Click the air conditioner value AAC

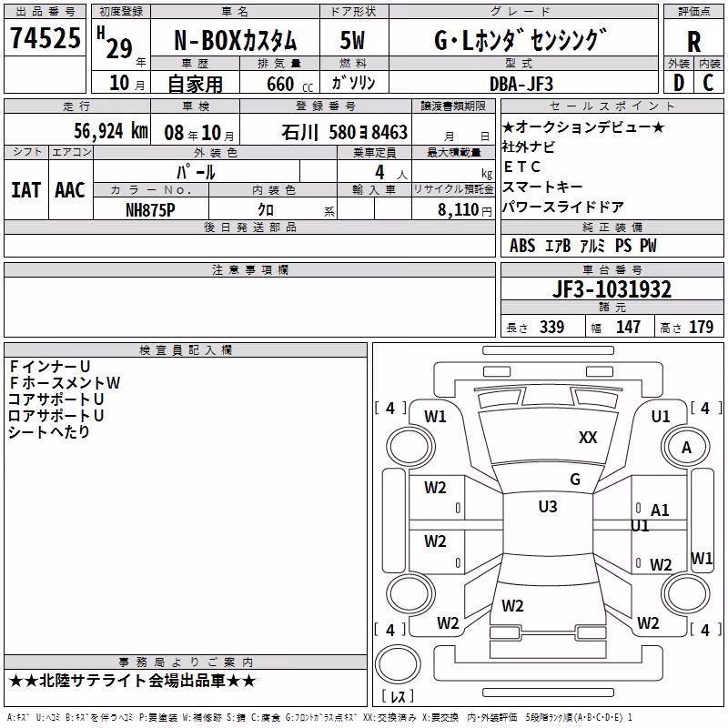(70, 190)
